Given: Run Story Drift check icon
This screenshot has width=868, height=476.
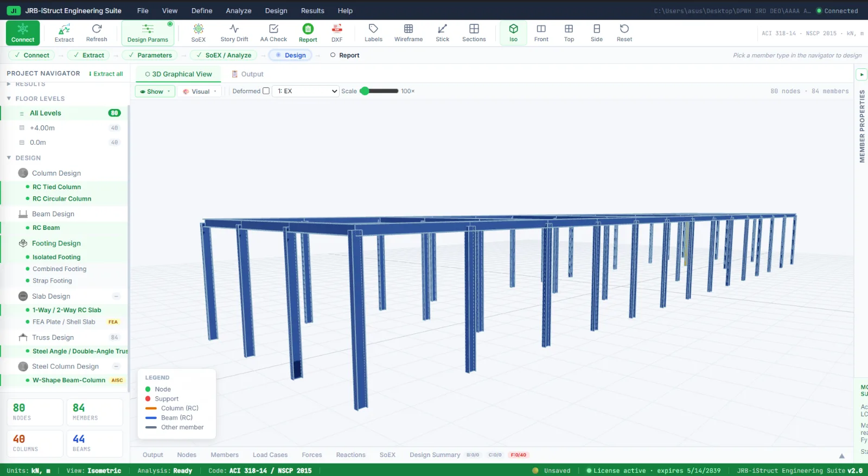Looking at the screenshot, I should pos(234,33).
